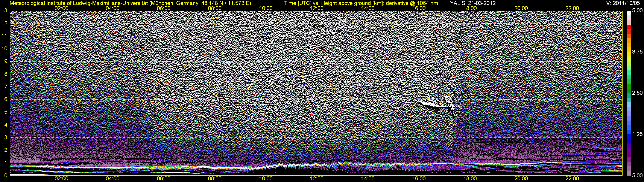The height and width of the screenshot is (182, 644).
Task: Click the 1 km height axis label
Action: [x=6, y=163]
